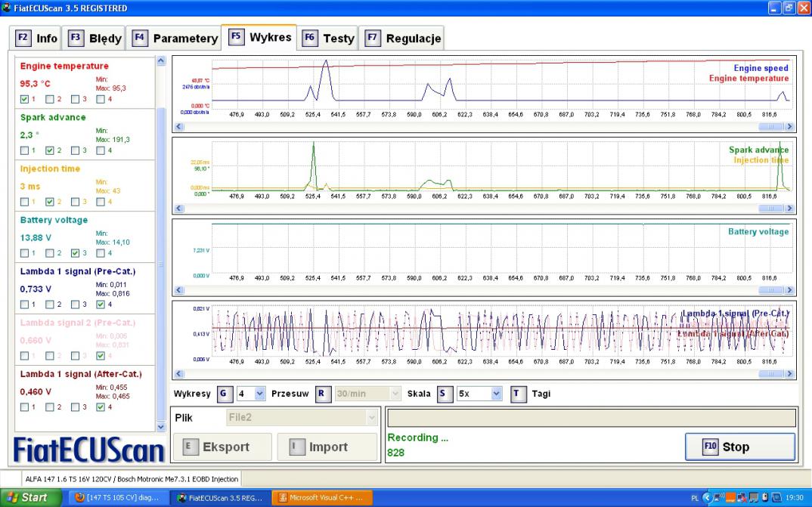
Task: Open the Błędy tab
Action: pos(95,38)
